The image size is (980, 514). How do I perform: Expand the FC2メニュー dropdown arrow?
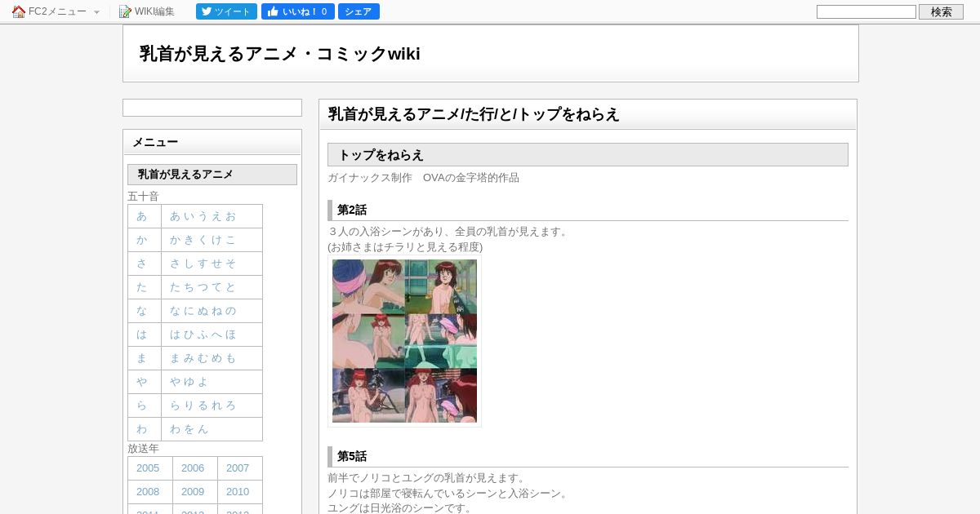96,12
